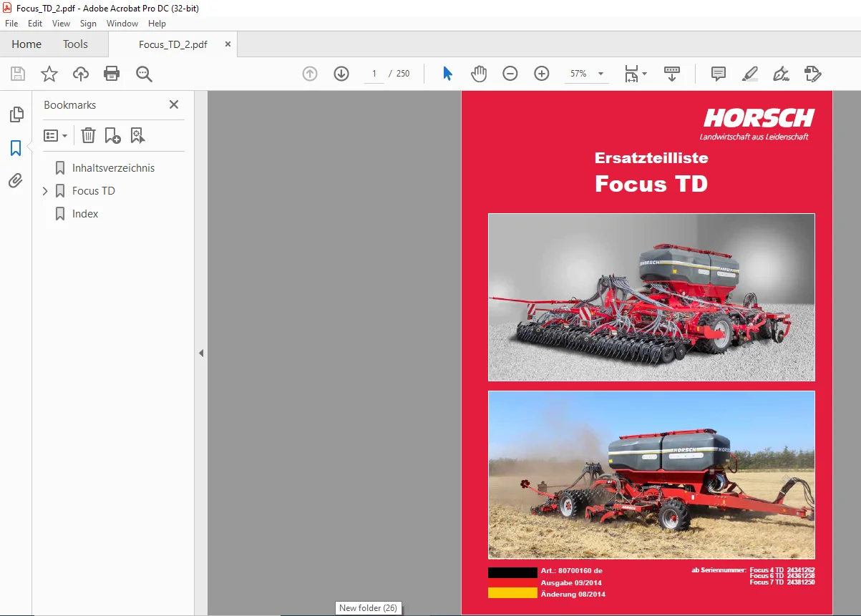Click the Save file icon
861x616 pixels.
pyautogui.click(x=18, y=74)
